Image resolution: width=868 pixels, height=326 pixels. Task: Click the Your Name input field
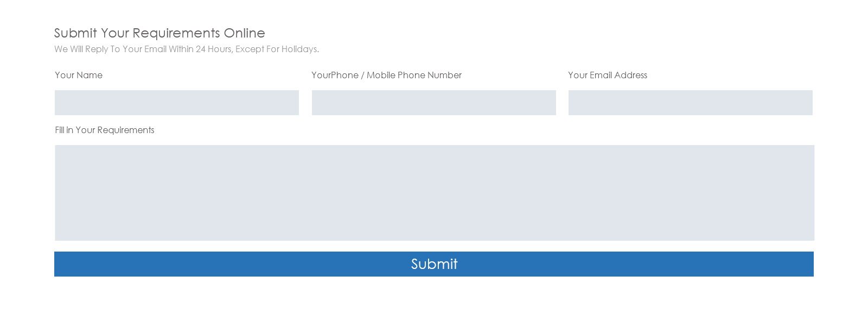176,103
